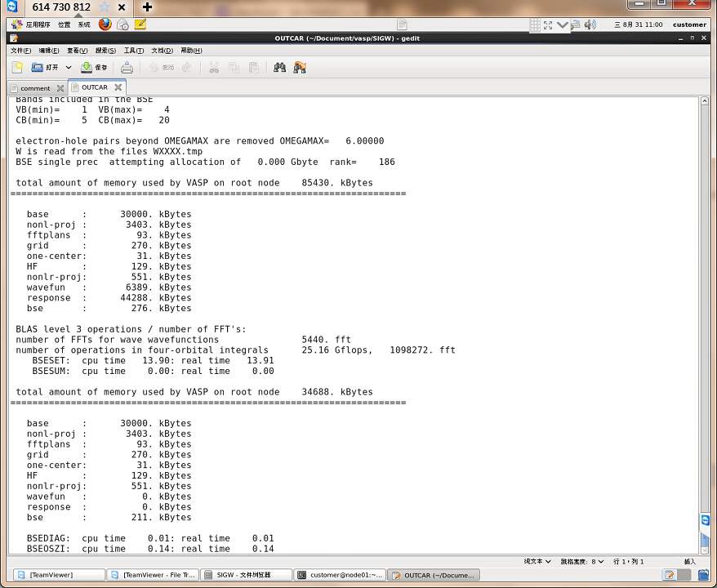Close the comment tab
This screenshot has height=588, width=717.
[60, 88]
